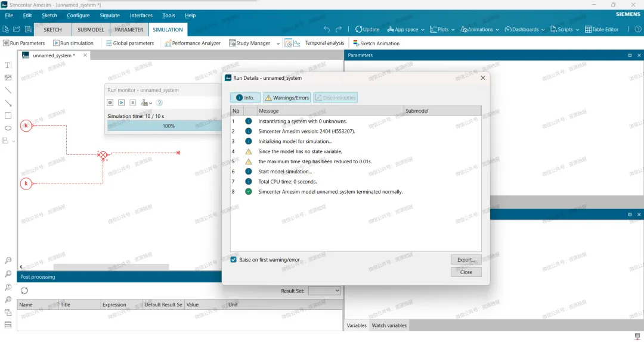644x342 pixels.
Task: Click the run monitor record/settings icon
Action: [110, 102]
